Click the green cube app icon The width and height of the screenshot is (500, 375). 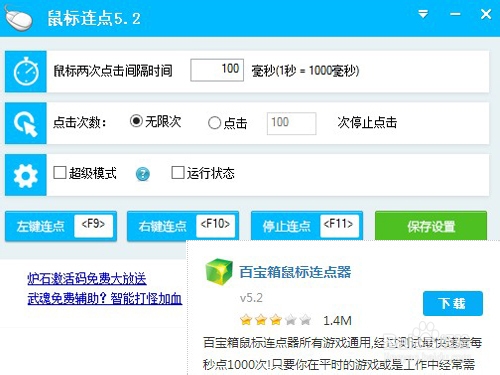point(219,272)
